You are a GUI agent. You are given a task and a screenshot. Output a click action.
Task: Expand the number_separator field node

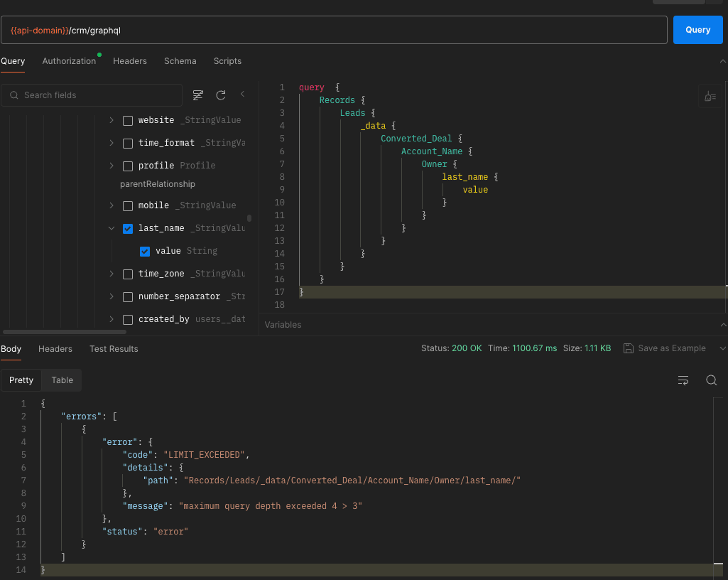click(x=112, y=296)
